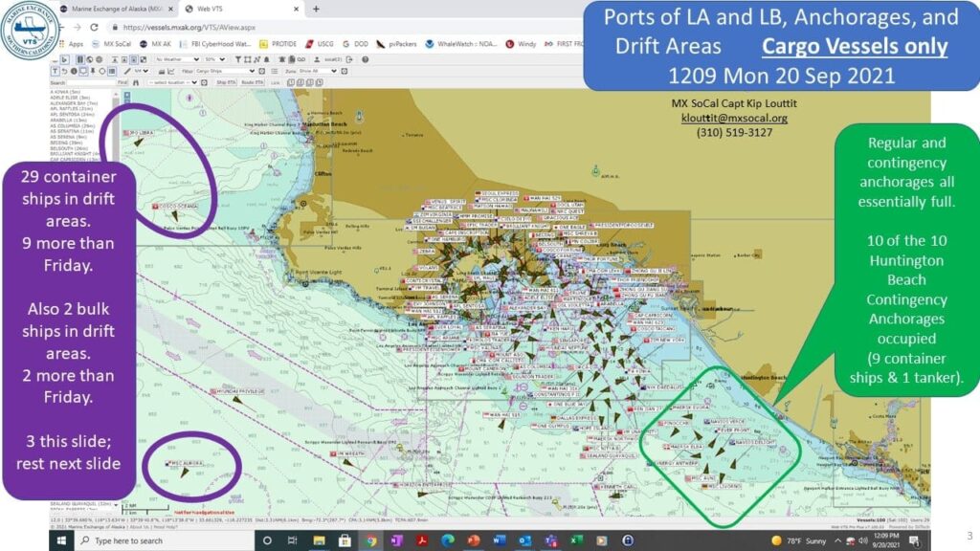Open the Windy bookmark
The image size is (980, 551).
tap(522, 44)
